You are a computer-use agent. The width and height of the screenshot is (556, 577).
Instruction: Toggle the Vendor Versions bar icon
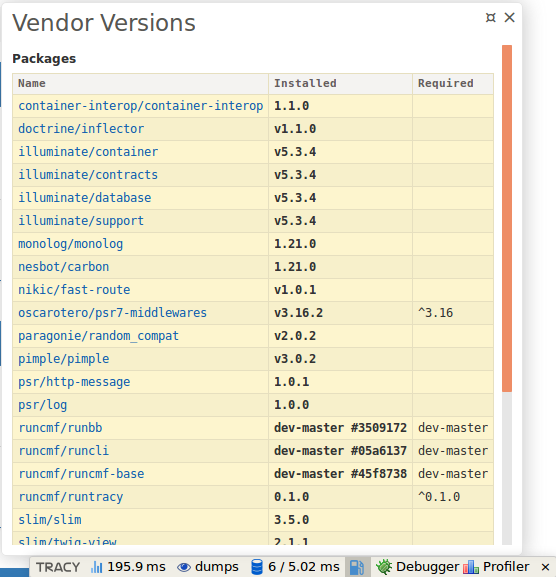(x=357, y=567)
